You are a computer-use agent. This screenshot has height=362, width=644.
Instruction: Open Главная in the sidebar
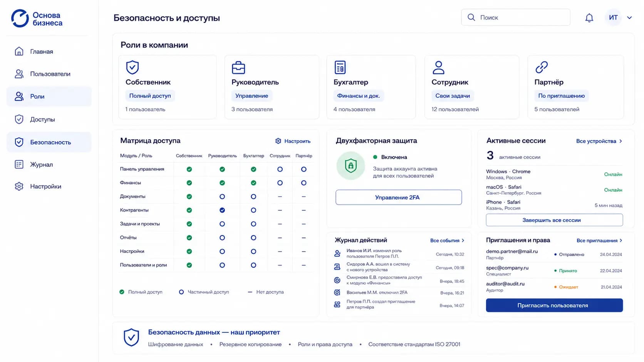point(49,51)
